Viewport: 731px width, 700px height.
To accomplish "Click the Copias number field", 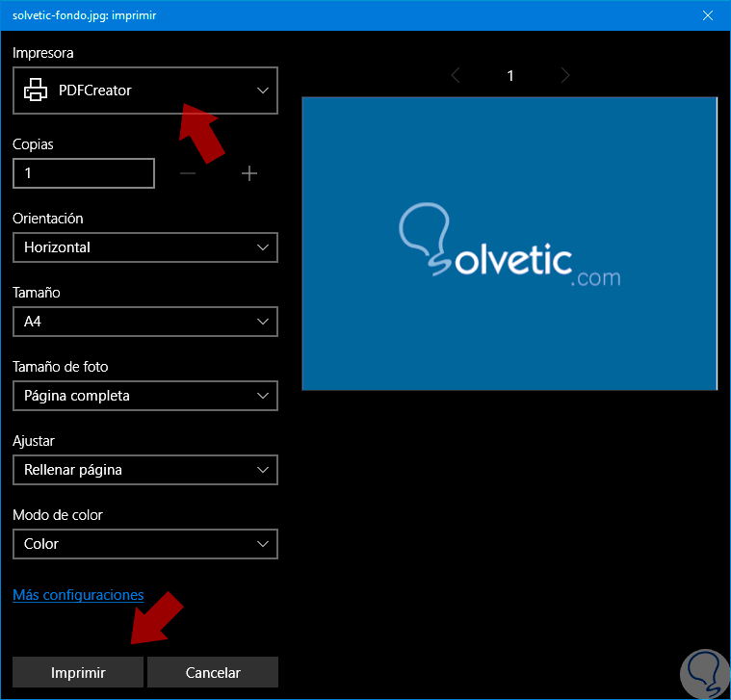I will click(84, 173).
